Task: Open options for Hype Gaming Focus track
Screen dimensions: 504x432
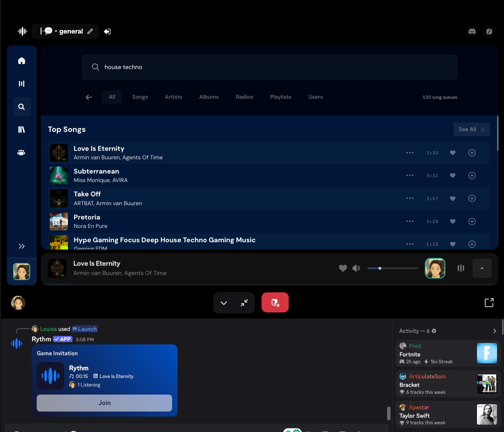Action: [410, 244]
